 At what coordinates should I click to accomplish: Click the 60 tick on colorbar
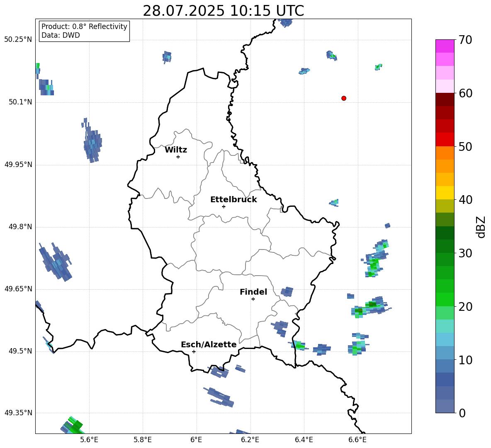[465, 93]
